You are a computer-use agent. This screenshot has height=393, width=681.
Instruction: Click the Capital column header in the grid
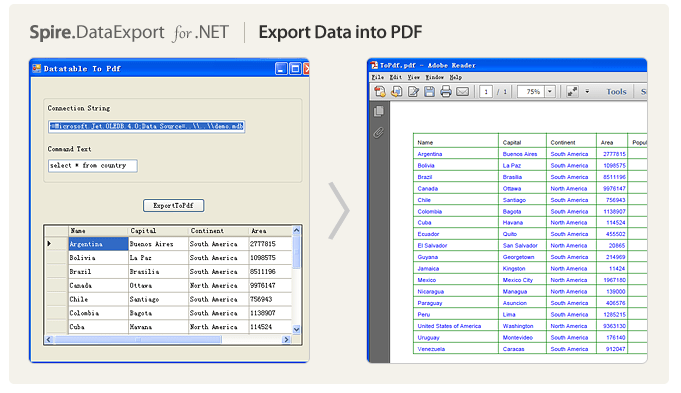158,231
